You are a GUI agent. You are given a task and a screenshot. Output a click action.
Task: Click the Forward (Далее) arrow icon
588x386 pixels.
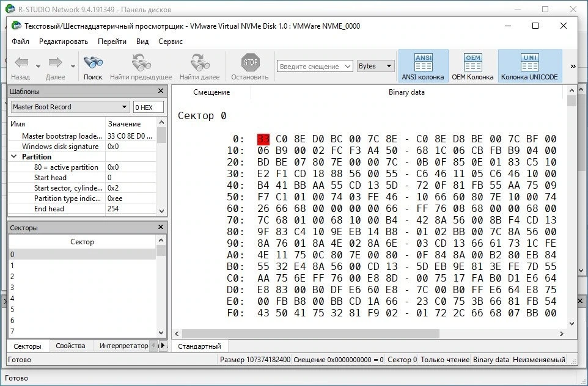tap(56, 62)
